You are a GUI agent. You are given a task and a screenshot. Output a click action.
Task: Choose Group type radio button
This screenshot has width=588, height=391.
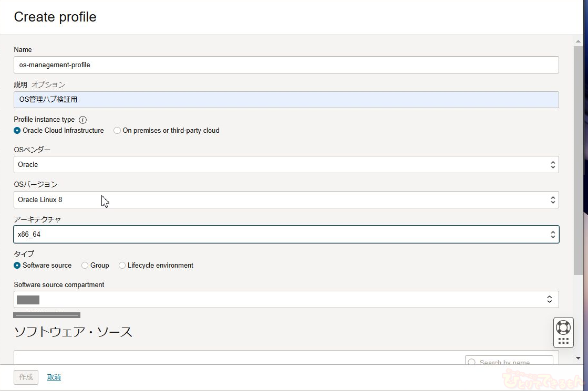85,266
